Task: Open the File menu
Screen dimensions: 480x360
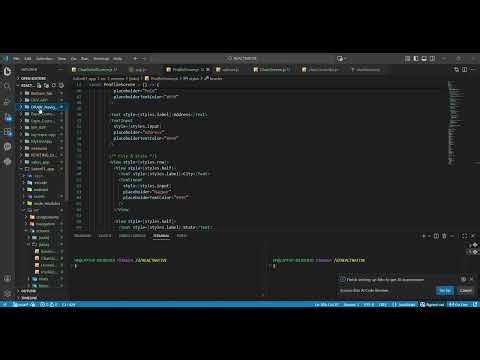Action: [x=16, y=59]
